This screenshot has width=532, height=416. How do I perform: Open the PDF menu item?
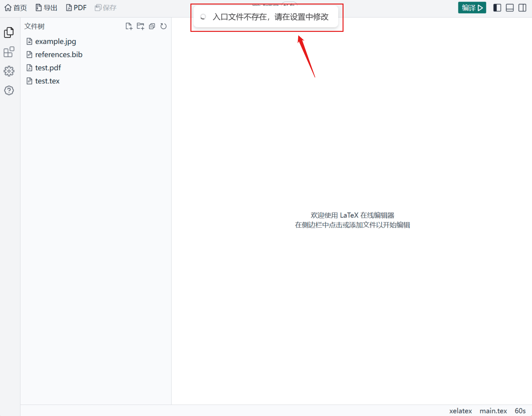76,7
